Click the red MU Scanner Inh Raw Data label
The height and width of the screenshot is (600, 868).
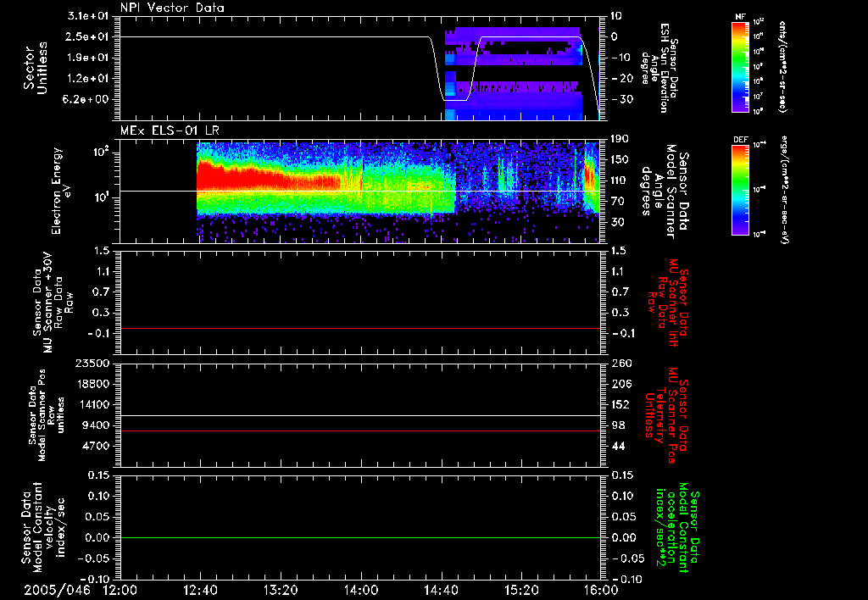click(666, 303)
